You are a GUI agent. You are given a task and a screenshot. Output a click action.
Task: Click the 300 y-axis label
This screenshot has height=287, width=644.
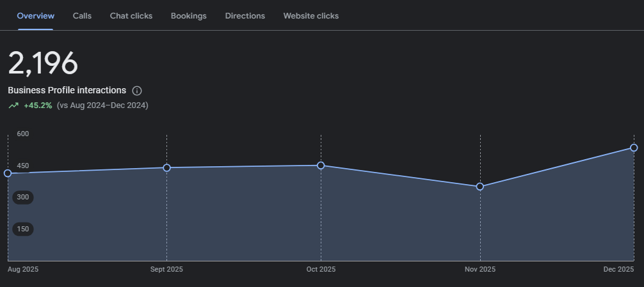point(23,198)
